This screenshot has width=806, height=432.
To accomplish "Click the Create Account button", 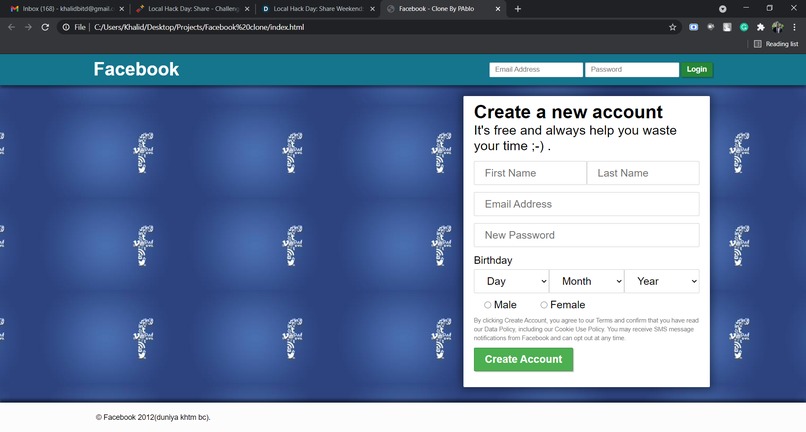I will point(523,359).
